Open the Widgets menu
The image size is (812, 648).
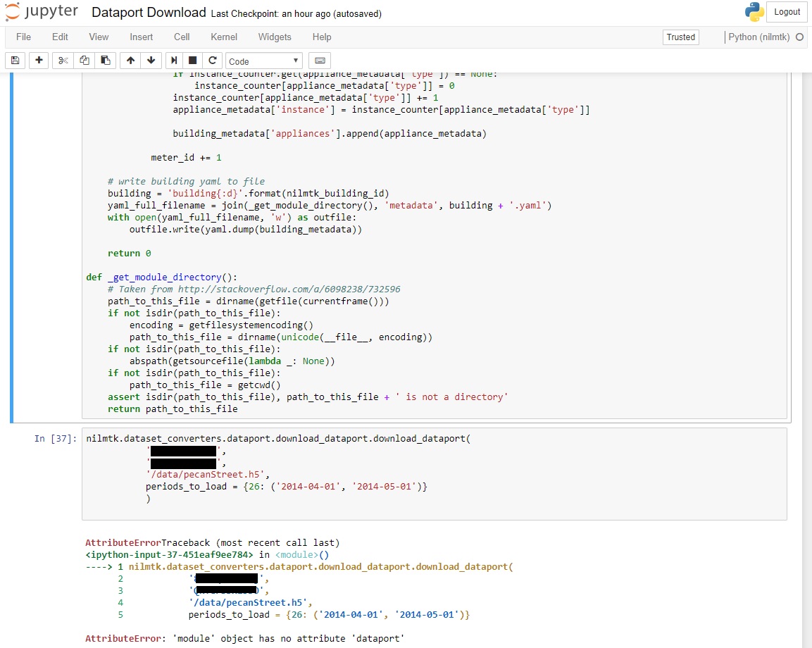pyautogui.click(x=275, y=37)
